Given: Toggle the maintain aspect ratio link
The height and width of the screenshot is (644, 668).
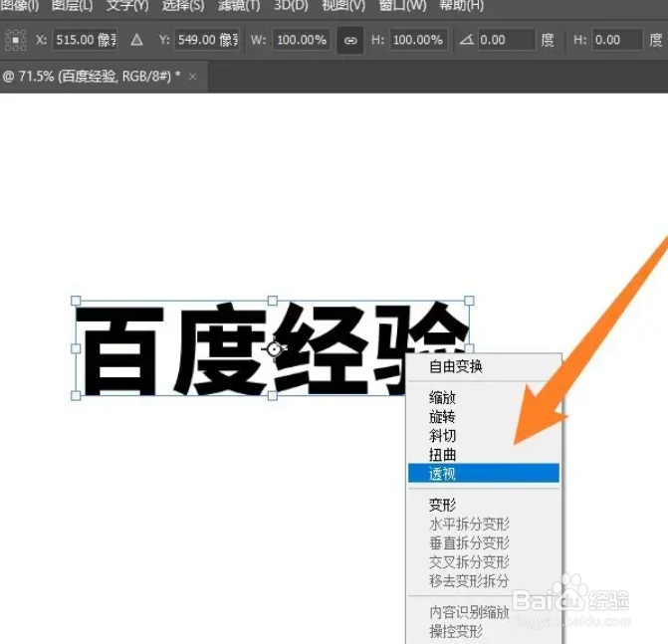Looking at the screenshot, I should click(x=350, y=41).
